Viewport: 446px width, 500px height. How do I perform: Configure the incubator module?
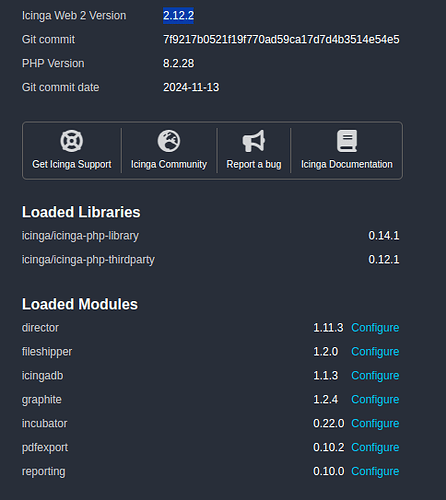pos(375,424)
